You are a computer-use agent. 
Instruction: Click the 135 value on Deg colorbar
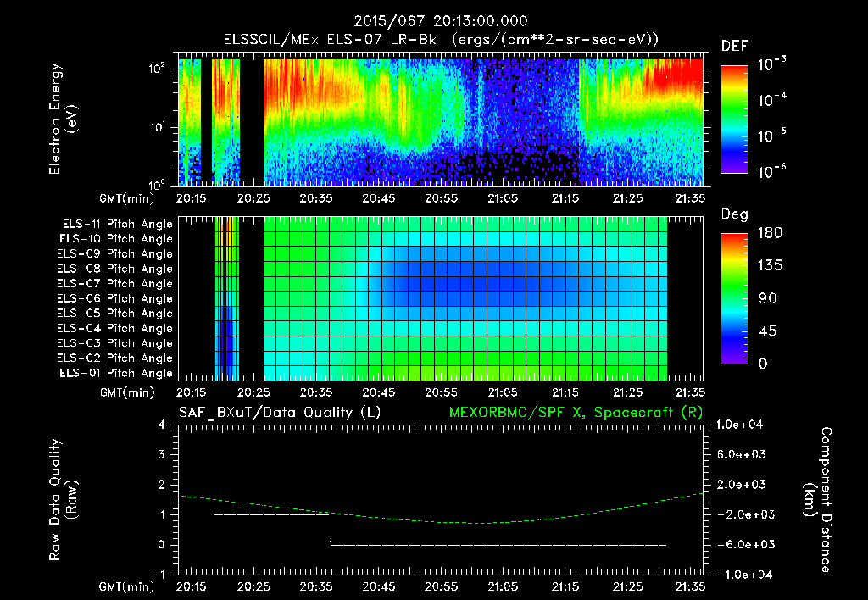point(770,266)
